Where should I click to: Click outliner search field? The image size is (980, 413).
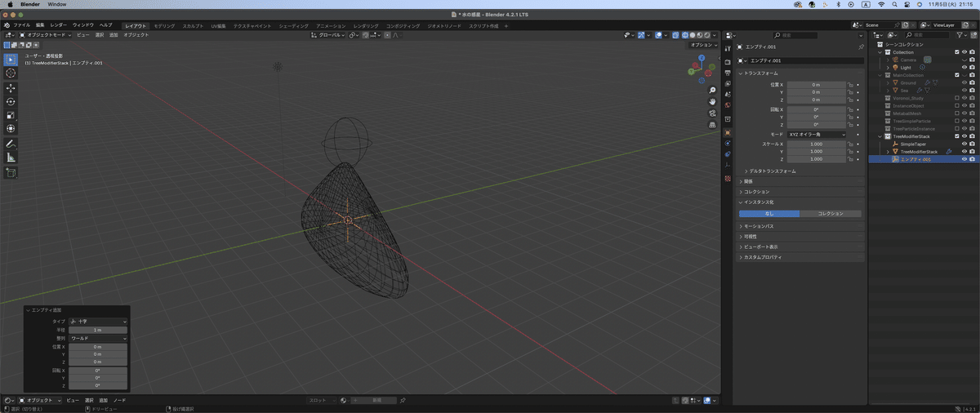pos(928,35)
